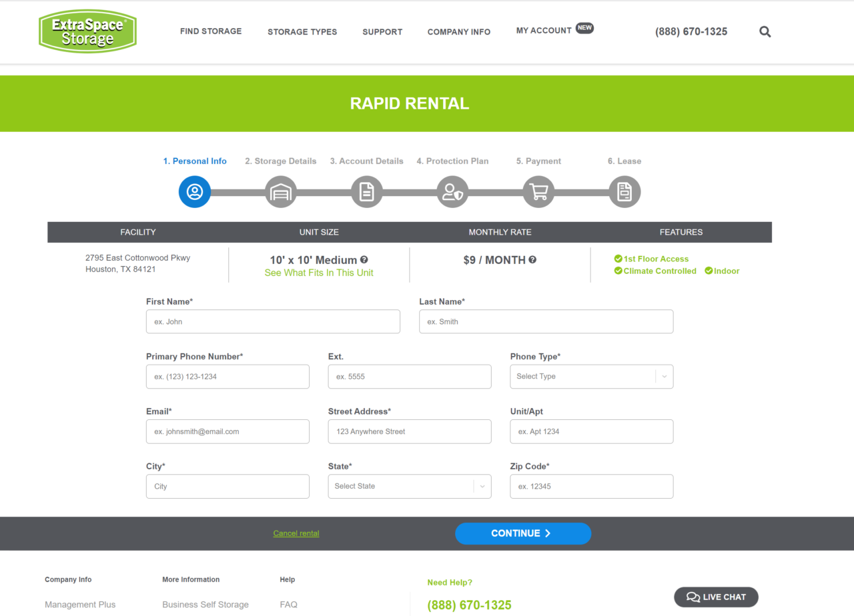Click inside the First Name field
This screenshot has height=616, width=854.
pos(273,321)
